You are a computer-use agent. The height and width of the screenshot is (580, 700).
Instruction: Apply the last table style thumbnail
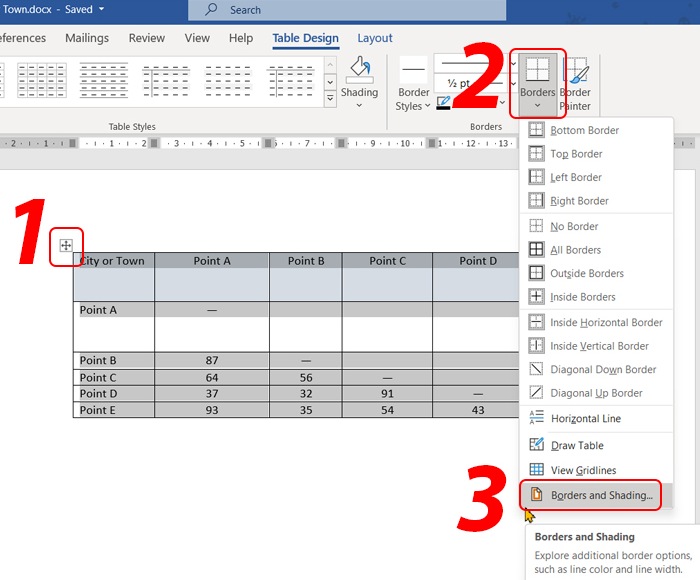[x=291, y=80]
